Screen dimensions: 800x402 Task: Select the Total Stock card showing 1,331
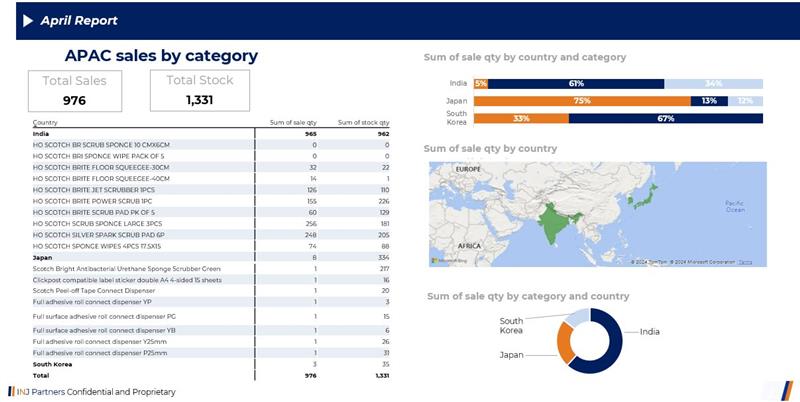coord(199,90)
